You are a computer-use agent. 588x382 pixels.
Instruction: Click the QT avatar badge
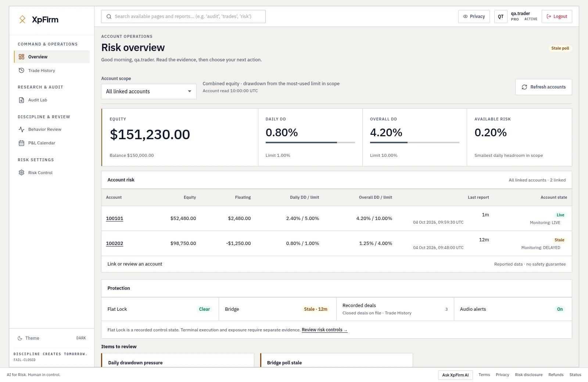point(501,17)
